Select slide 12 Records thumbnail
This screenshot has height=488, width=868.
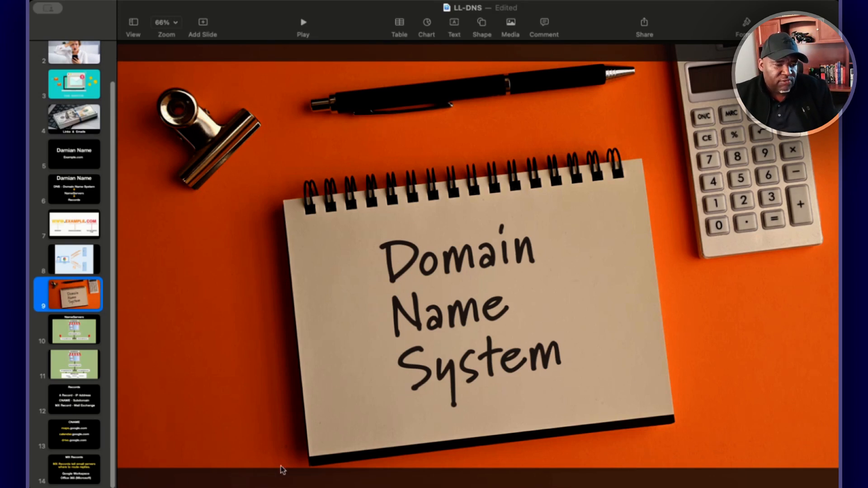(x=74, y=399)
